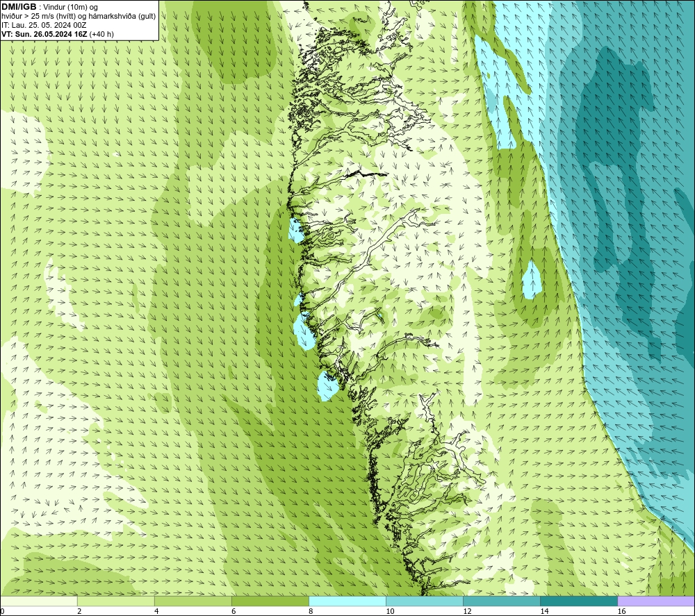Click the "16" label on the colour scale
Image resolution: width=695 pixels, height=616 pixels.
(621, 612)
